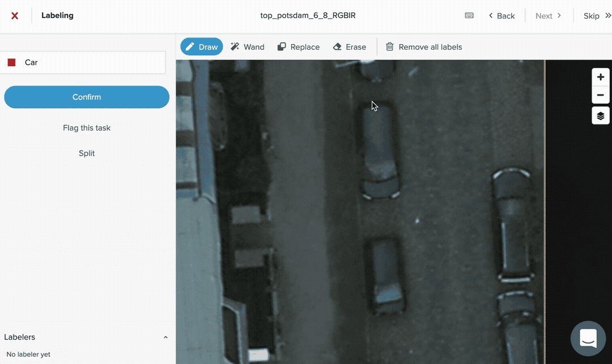
Task: Open the map layers switcher
Action: tap(600, 116)
